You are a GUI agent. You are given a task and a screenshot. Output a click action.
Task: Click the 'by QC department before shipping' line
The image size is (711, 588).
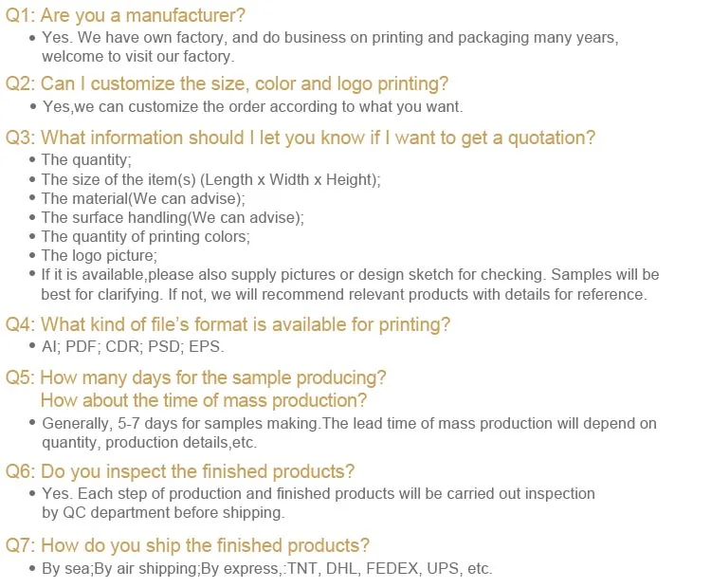(163, 513)
